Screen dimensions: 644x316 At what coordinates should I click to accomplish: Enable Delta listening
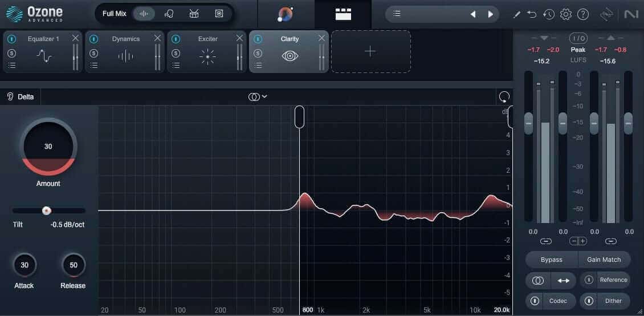21,97
